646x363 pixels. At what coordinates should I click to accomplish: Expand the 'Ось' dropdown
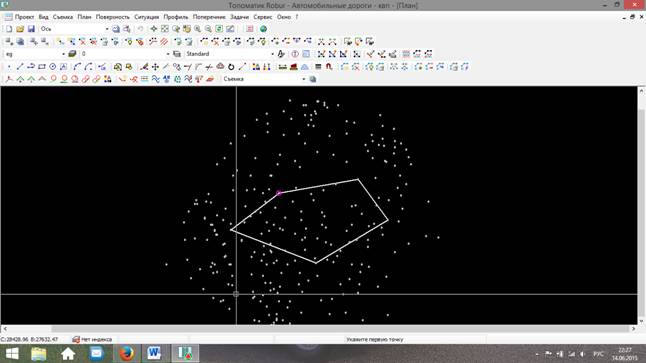[75, 29]
